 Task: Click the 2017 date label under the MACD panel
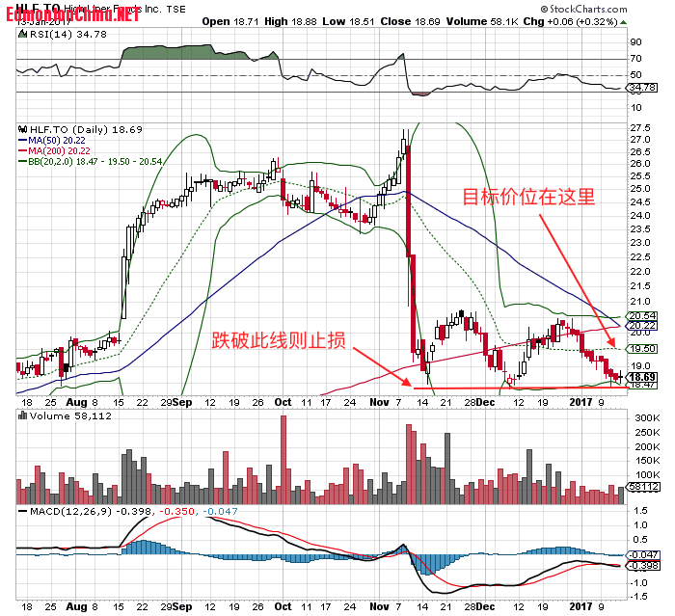[x=580, y=607]
